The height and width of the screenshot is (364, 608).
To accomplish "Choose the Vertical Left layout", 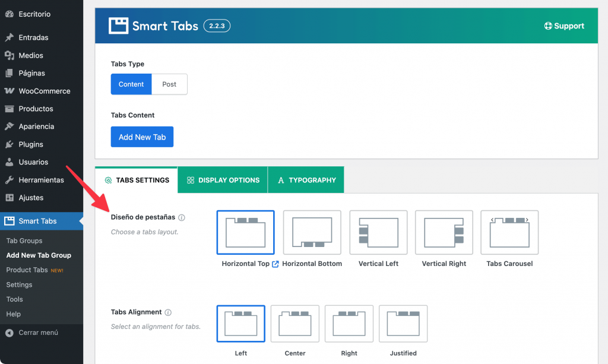I will 378,232.
